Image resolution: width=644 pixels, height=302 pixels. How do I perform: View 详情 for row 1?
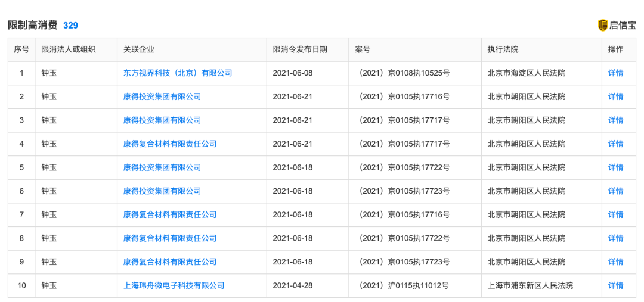click(x=615, y=73)
